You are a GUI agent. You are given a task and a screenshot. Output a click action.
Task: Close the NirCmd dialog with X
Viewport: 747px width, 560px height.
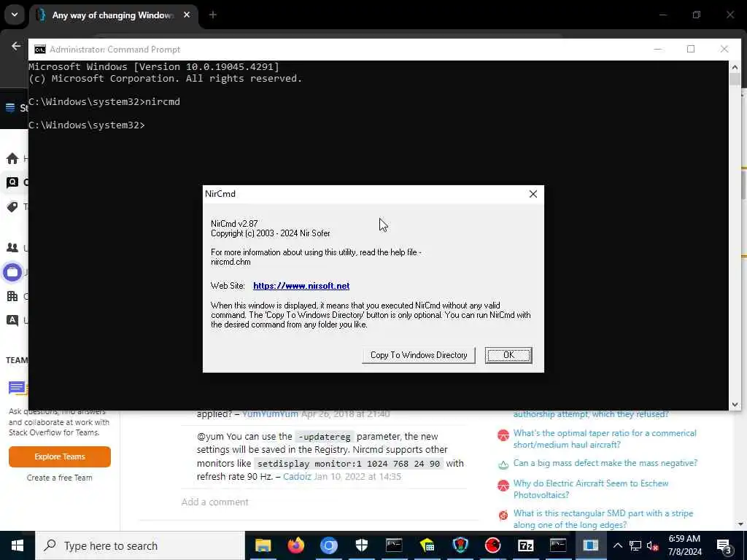tap(533, 194)
